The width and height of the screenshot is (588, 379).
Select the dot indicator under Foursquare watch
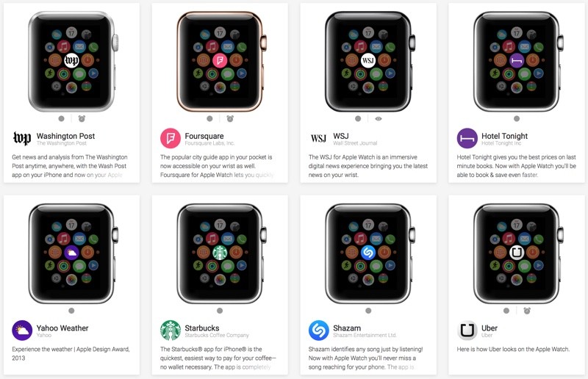(209, 118)
